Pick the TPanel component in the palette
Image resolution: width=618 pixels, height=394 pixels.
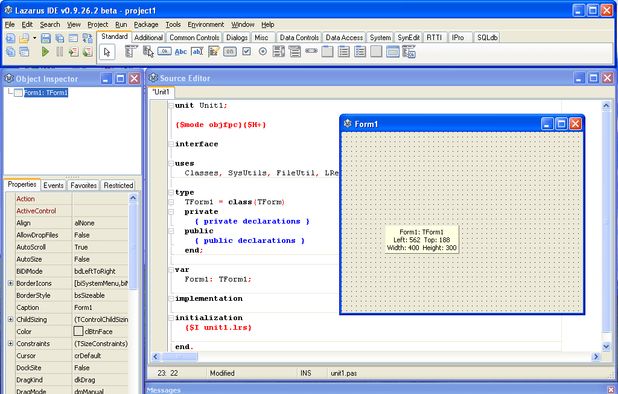point(376,52)
